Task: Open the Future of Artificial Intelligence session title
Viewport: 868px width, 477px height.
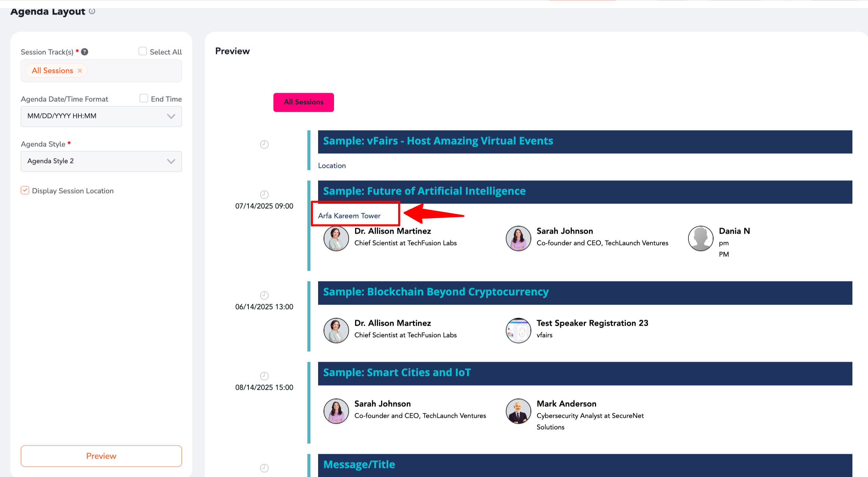Action: click(424, 191)
